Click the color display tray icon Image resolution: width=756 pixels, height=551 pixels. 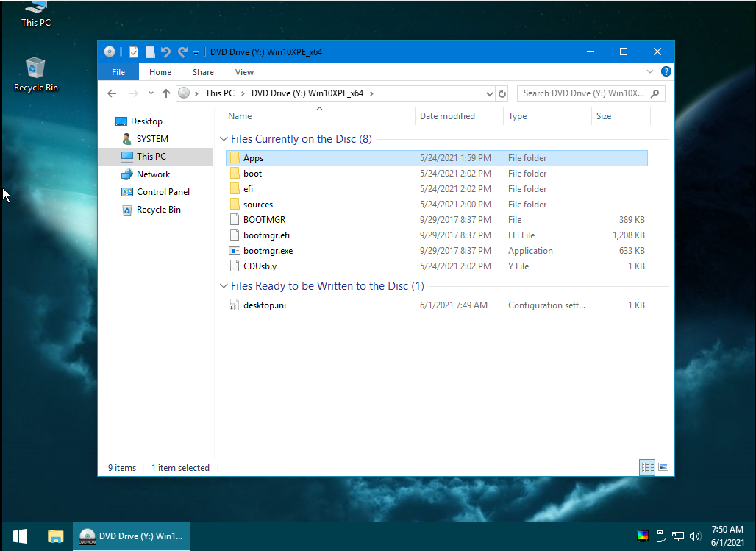643,536
